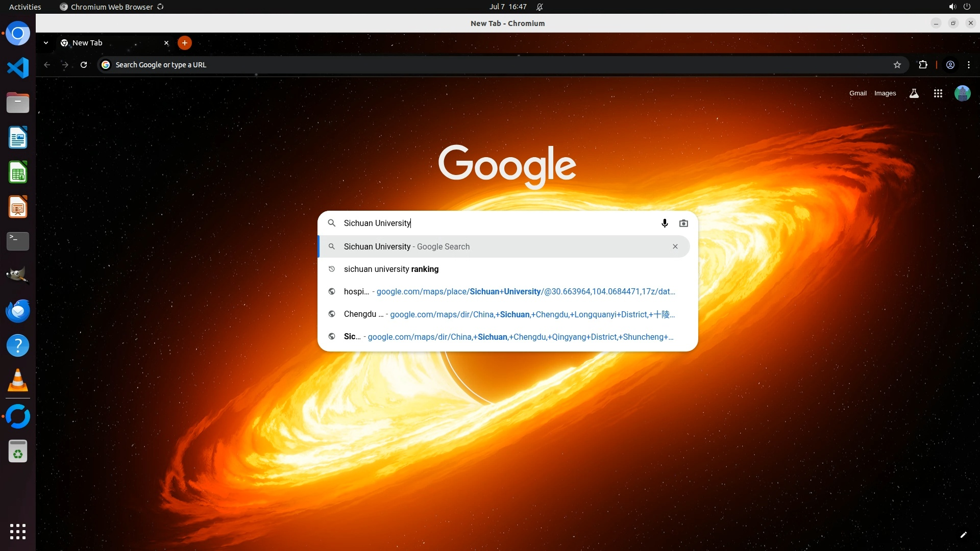Open the Google account avatar
This screenshot has height=551, width=980.
pos(962,93)
